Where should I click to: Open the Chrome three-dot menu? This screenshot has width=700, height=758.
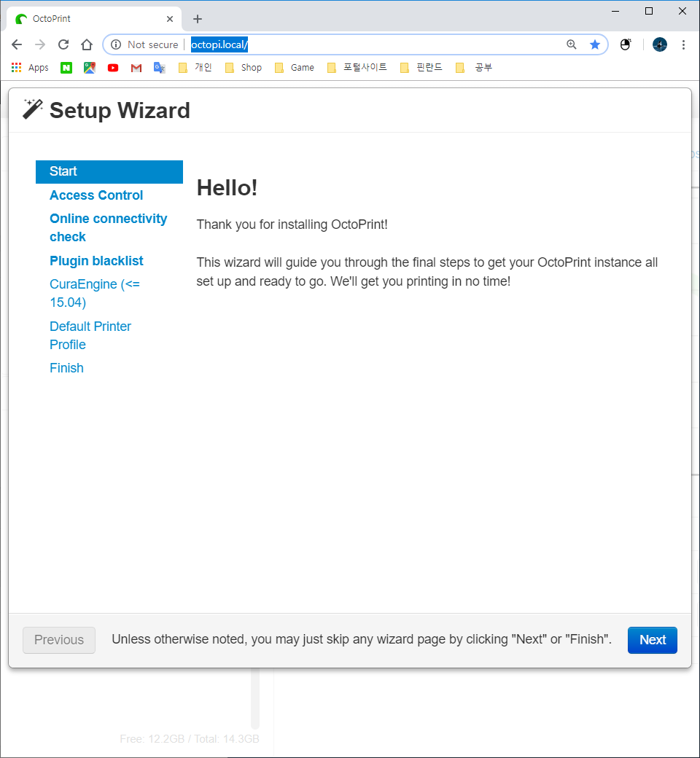coord(683,44)
